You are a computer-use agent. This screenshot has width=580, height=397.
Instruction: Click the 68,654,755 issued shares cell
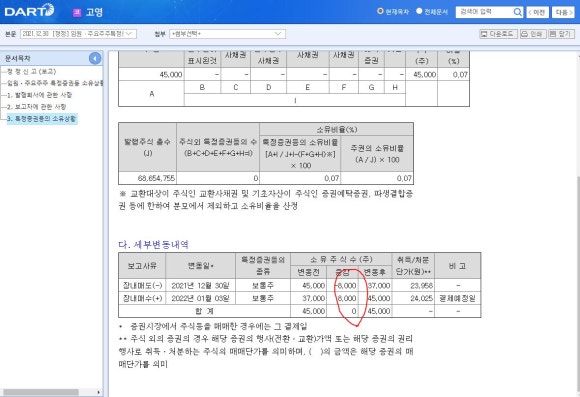[x=148, y=178]
